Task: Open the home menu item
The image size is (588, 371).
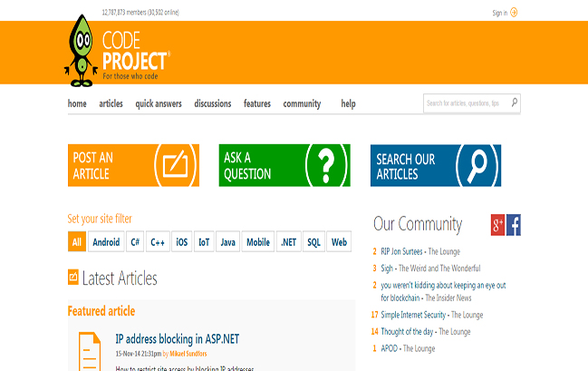Action: pyautogui.click(x=77, y=103)
